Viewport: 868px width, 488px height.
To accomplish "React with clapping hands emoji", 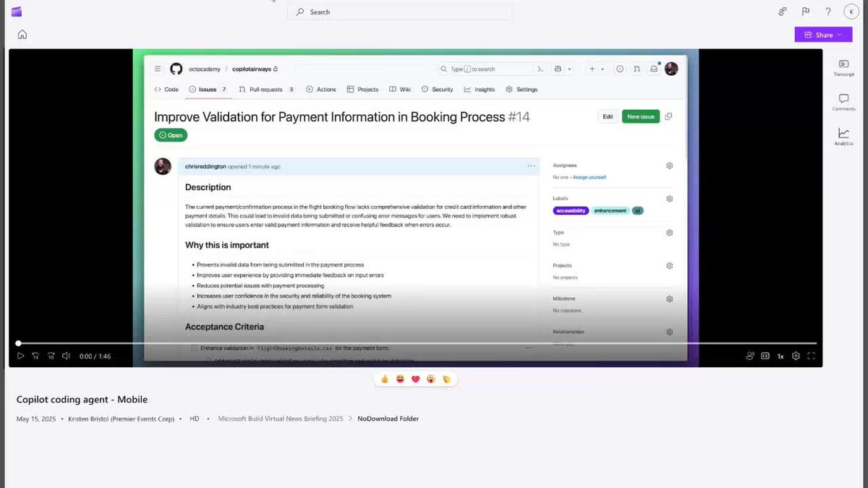I will click(x=446, y=379).
